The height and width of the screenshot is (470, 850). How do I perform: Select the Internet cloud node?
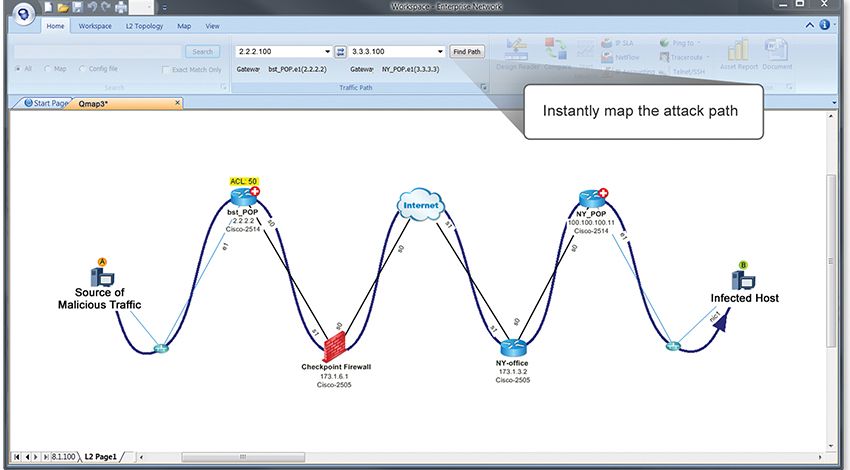point(421,204)
